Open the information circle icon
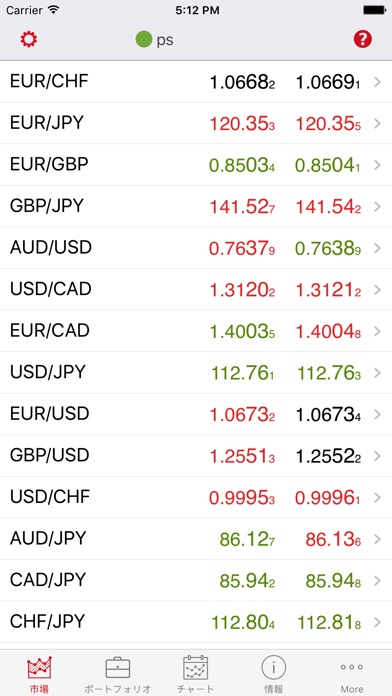The image size is (392, 696). 273,667
